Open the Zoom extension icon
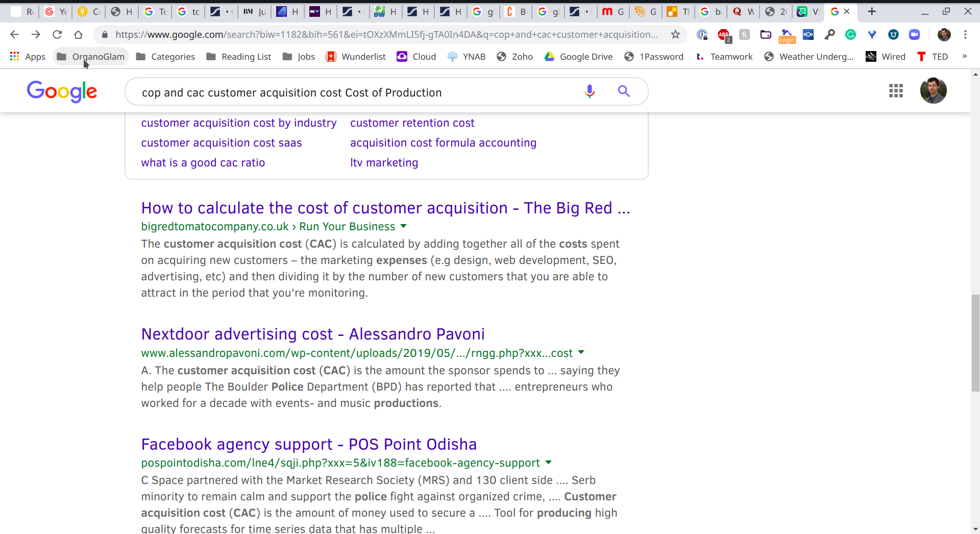The image size is (980, 534). tap(914, 34)
